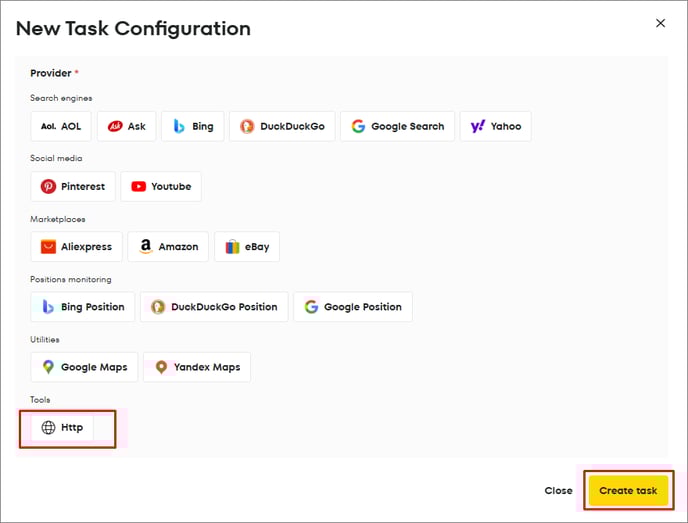
Task: Choose the Ask provider option
Action: pyautogui.click(x=126, y=127)
